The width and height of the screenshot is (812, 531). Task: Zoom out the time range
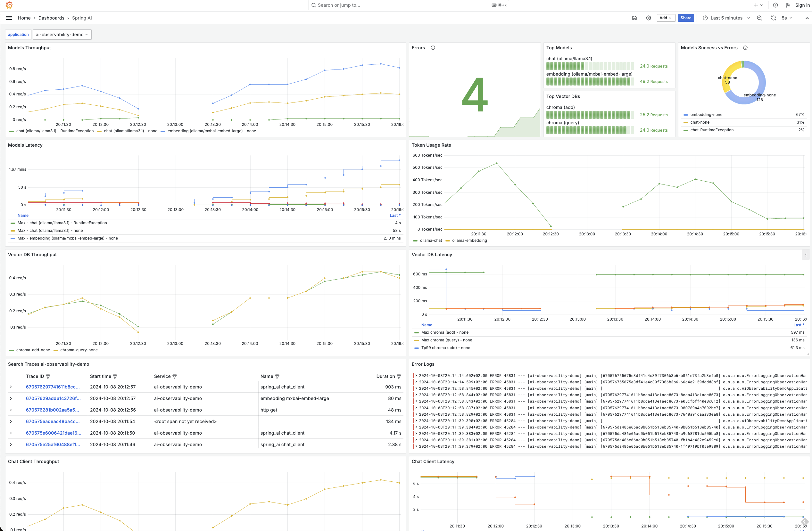click(x=759, y=18)
